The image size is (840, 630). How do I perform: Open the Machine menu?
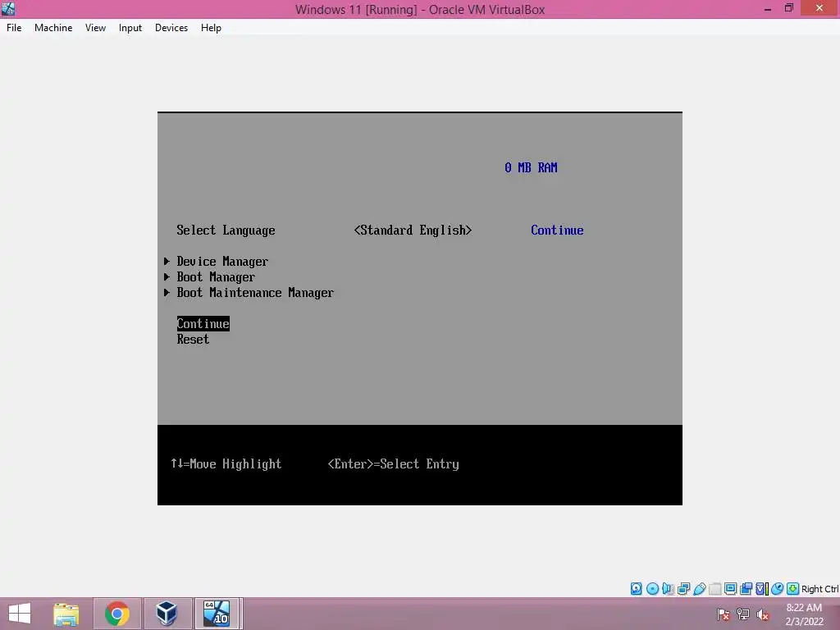[x=53, y=28]
